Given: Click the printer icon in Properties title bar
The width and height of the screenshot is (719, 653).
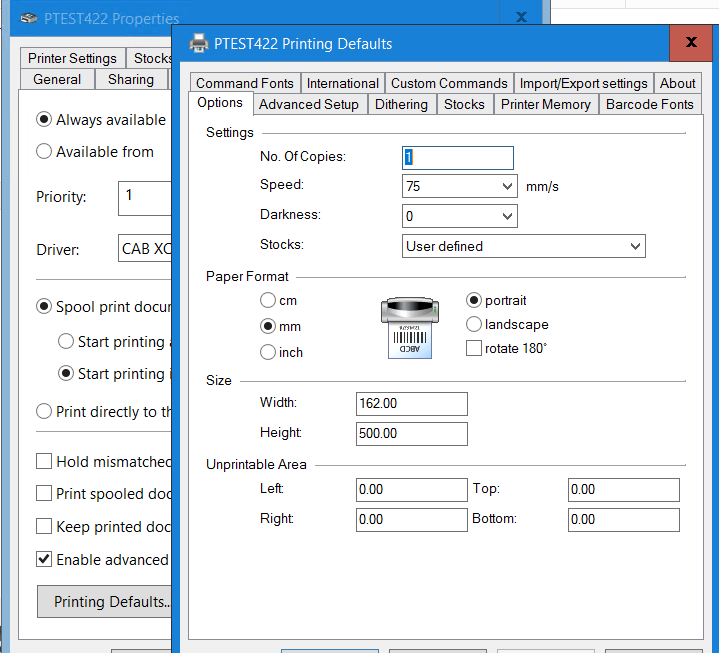Looking at the screenshot, I should click(30, 18).
